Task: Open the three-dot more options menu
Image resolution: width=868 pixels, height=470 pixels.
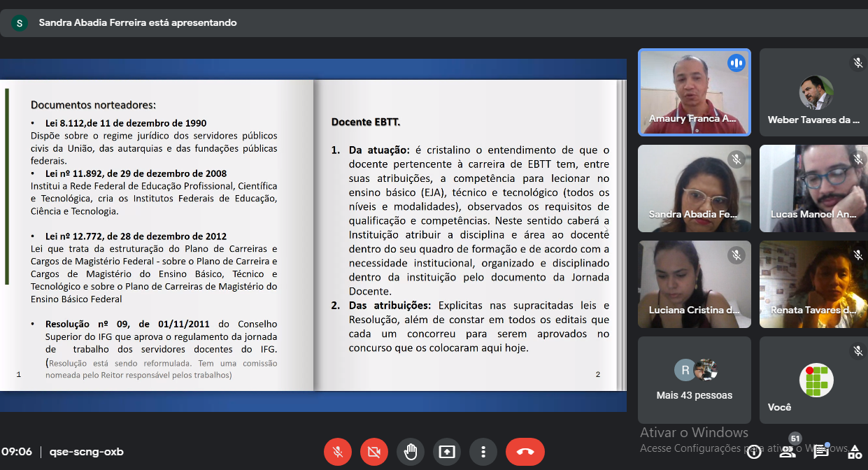Action: coord(483,452)
